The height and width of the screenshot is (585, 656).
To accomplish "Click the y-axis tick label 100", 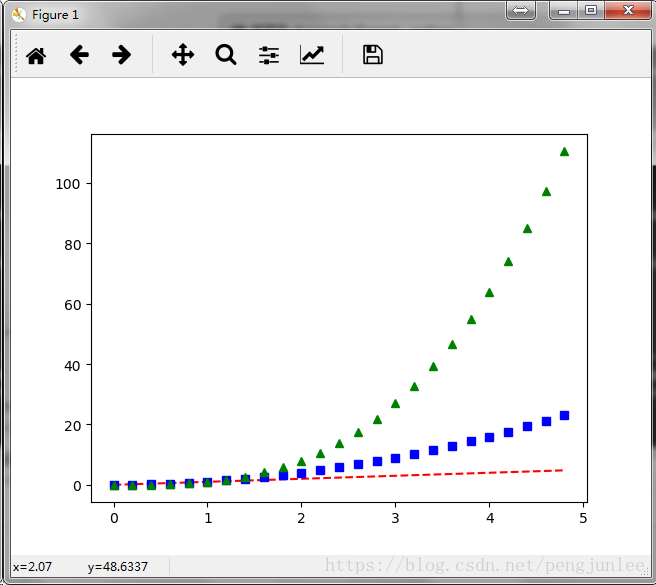I will tap(68, 184).
